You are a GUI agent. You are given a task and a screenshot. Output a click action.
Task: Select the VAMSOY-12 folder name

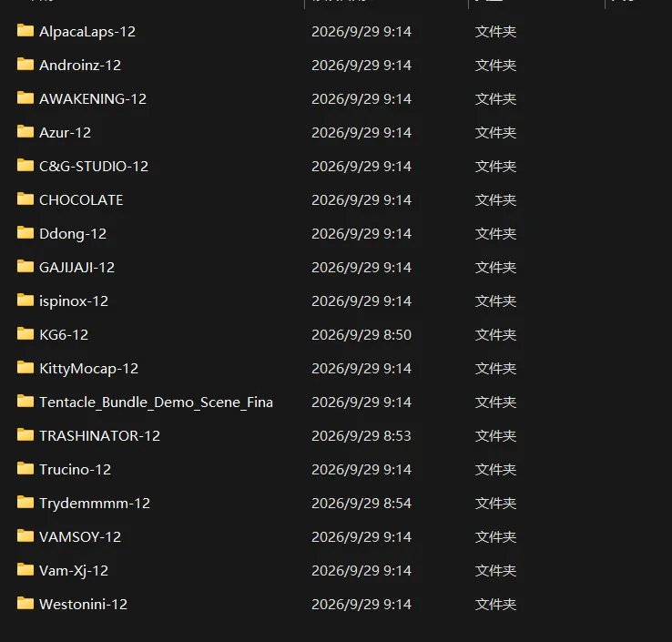(x=80, y=537)
